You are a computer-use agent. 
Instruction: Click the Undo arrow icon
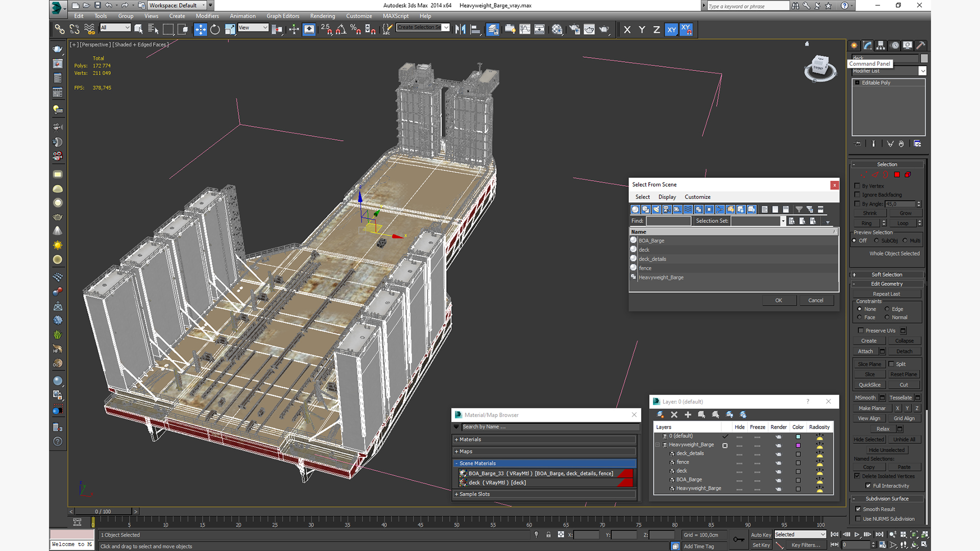109,5
